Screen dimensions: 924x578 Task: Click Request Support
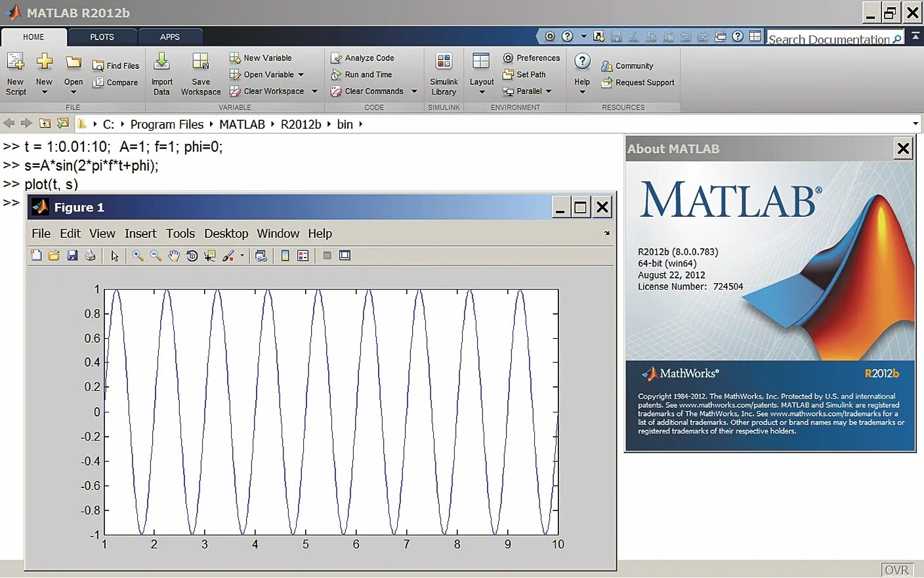tap(638, 83)
